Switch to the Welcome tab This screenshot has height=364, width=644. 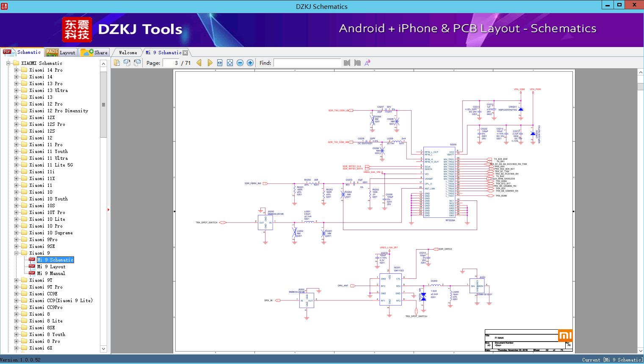coord(128,53)
